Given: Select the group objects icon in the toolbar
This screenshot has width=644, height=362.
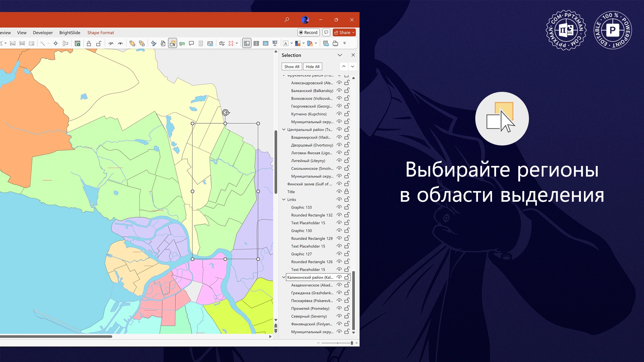Looking at the screenshot, I should [x=133, y=43].
